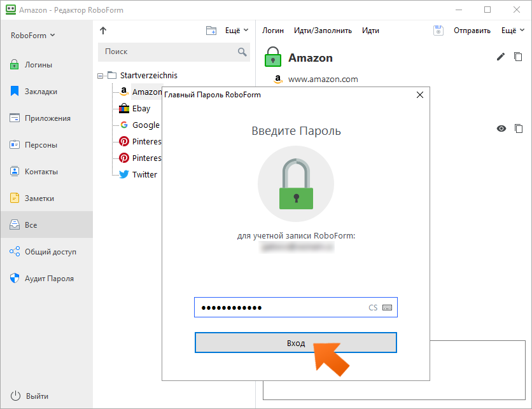Edit the Amazon login name
This screenshot has width=532, height=409.
(500, 57)
